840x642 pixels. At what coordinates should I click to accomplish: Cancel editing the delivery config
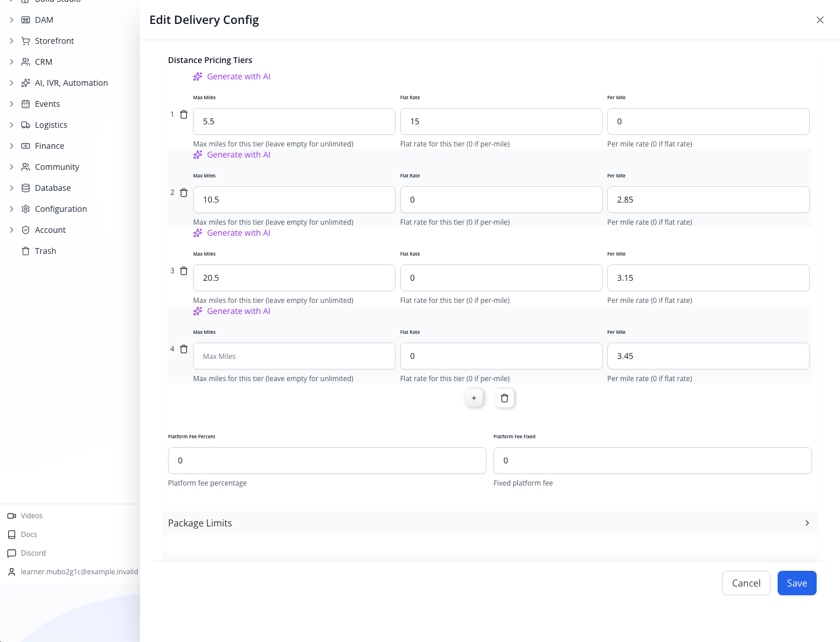pyautogui.click(x=746, y=583)
